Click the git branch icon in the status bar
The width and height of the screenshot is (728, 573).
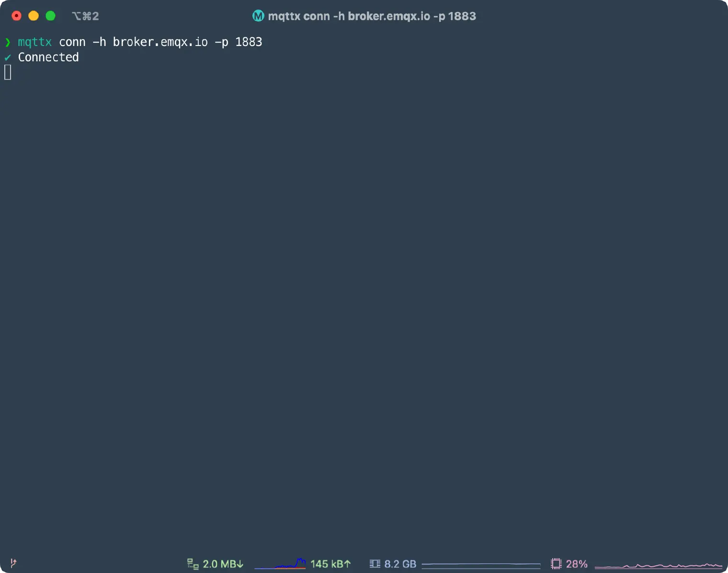(x=13, y=563)
